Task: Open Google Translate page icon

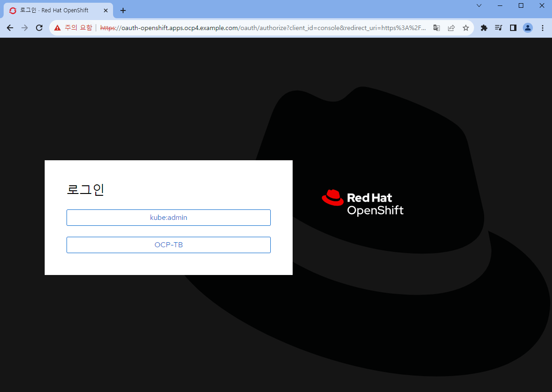Action: [437, 28]
